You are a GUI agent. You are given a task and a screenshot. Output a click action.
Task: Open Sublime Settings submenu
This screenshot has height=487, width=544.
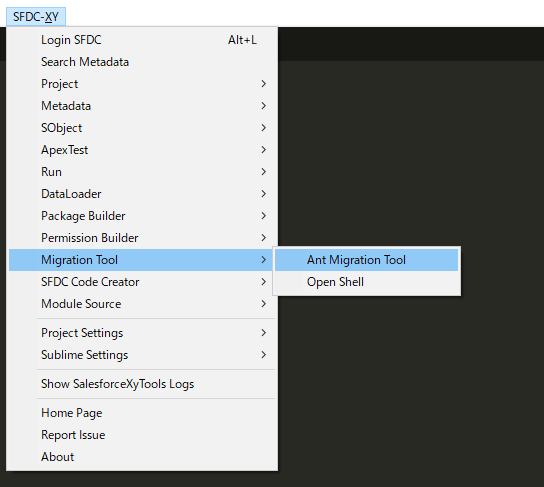[x=142, y=355]
